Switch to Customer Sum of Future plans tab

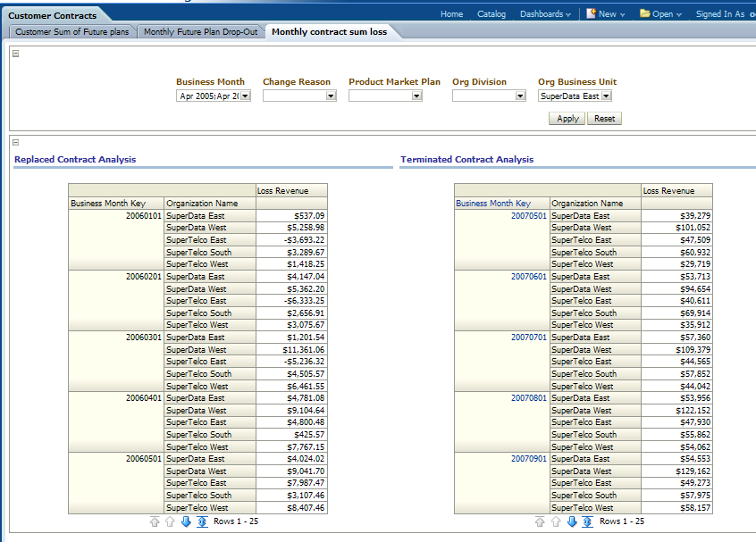(71, 31)
